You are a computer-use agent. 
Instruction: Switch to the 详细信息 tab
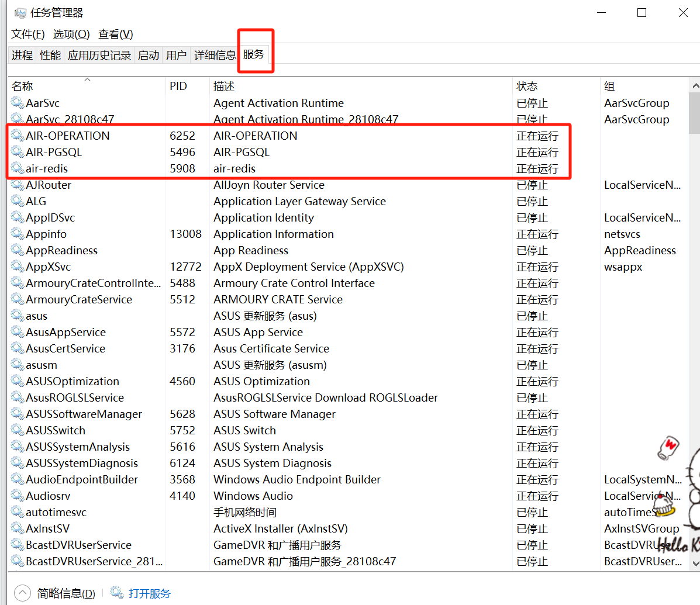[215, 56]
